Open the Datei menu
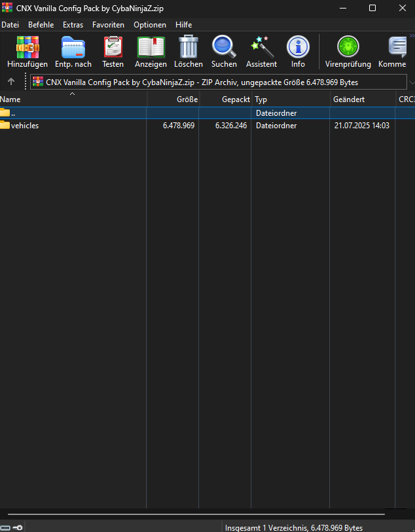 point(10,25)
